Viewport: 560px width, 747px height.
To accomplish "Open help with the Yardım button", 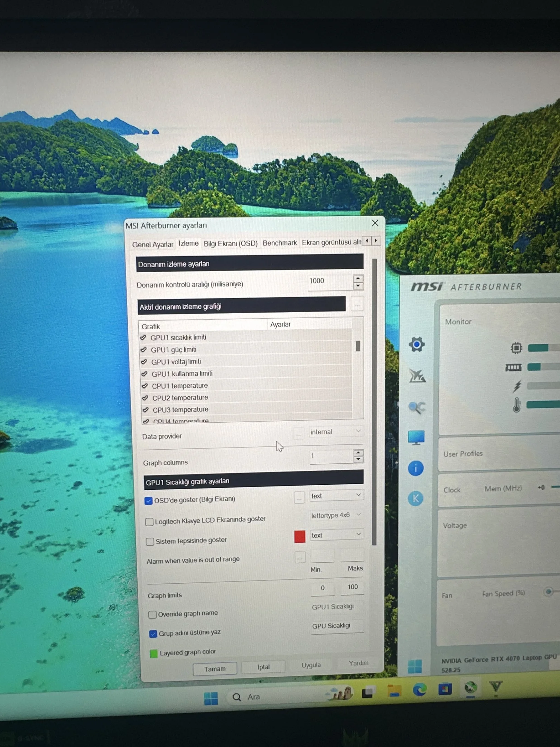I will point(358,663).
